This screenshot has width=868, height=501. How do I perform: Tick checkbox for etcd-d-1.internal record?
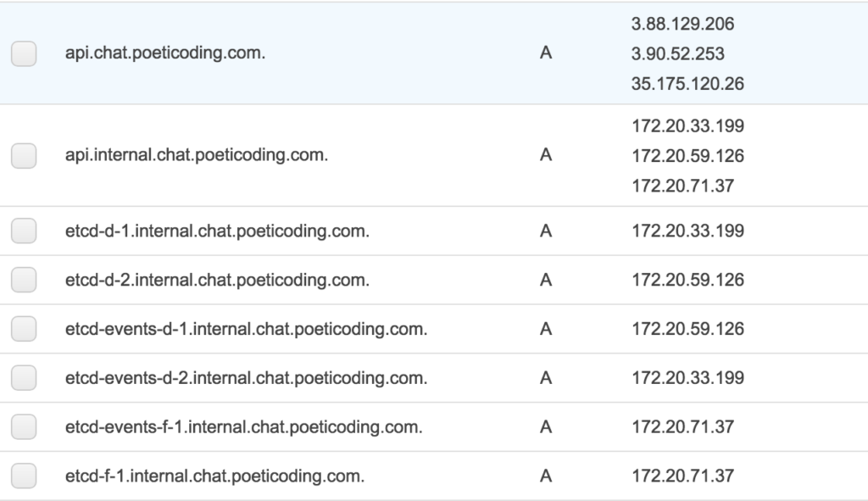coord(24,231)
